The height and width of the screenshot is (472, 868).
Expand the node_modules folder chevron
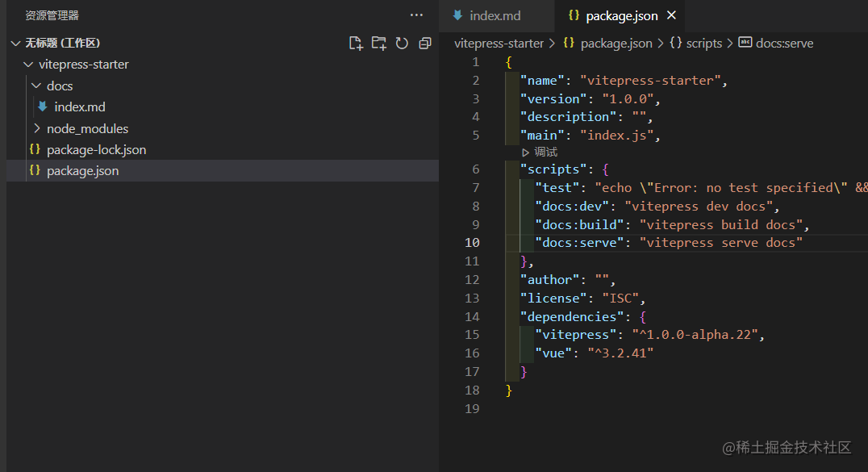coord(36,128)
